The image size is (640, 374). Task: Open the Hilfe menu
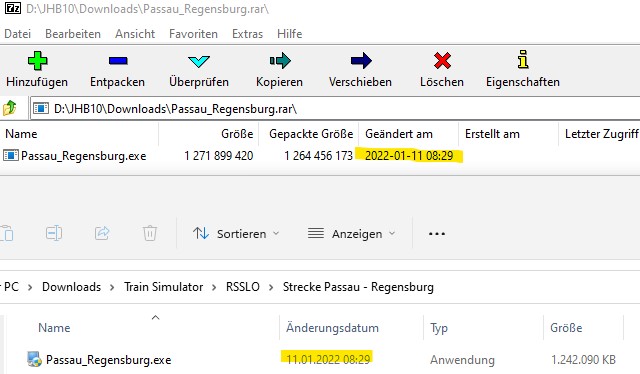pyautogui.click(x=289, y=34)
